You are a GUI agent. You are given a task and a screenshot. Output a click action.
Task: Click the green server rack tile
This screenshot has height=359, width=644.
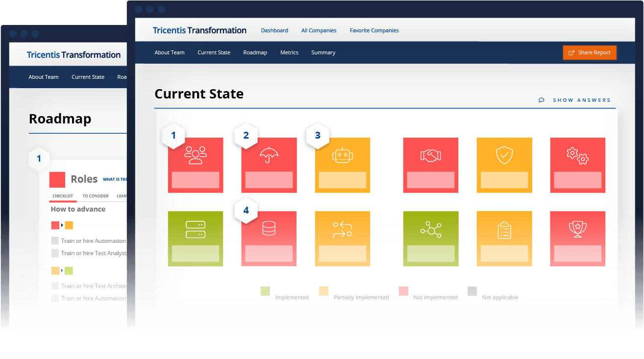point(196,239)
